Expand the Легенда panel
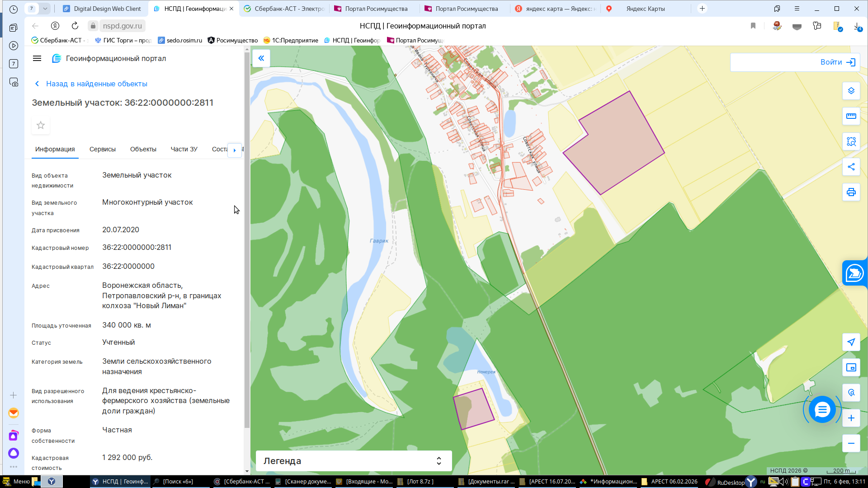 point(354,461)
